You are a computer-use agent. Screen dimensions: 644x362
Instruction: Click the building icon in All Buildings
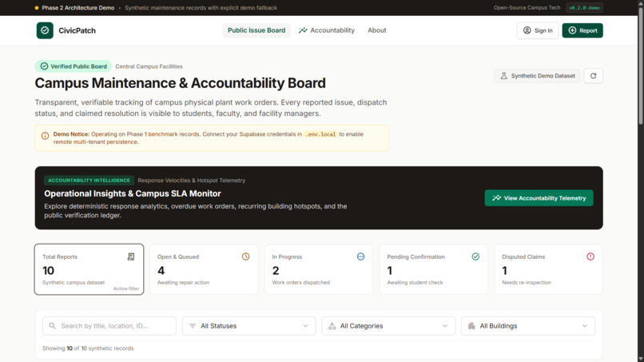[x=471, y=326]
